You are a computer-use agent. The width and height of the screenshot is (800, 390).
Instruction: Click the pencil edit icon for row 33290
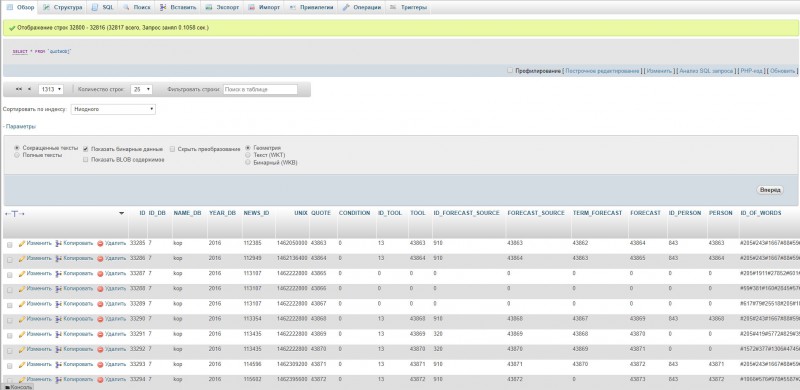(x=22, y=319)
